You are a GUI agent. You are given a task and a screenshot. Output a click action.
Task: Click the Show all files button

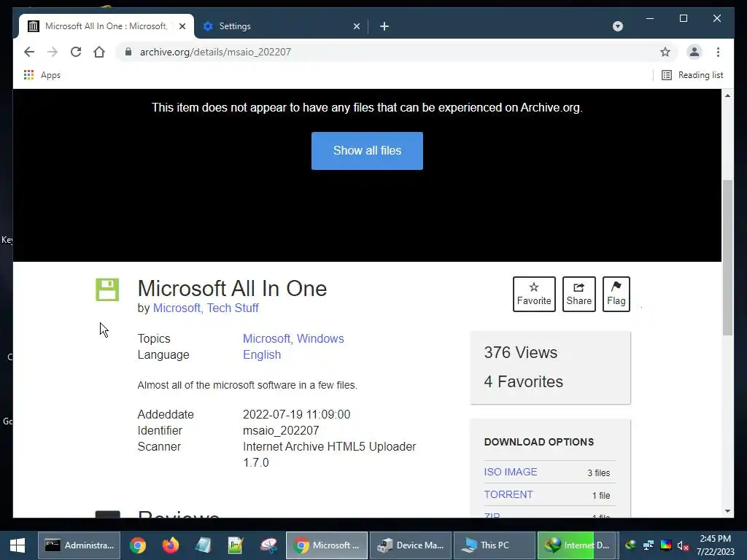click(367, 150)
